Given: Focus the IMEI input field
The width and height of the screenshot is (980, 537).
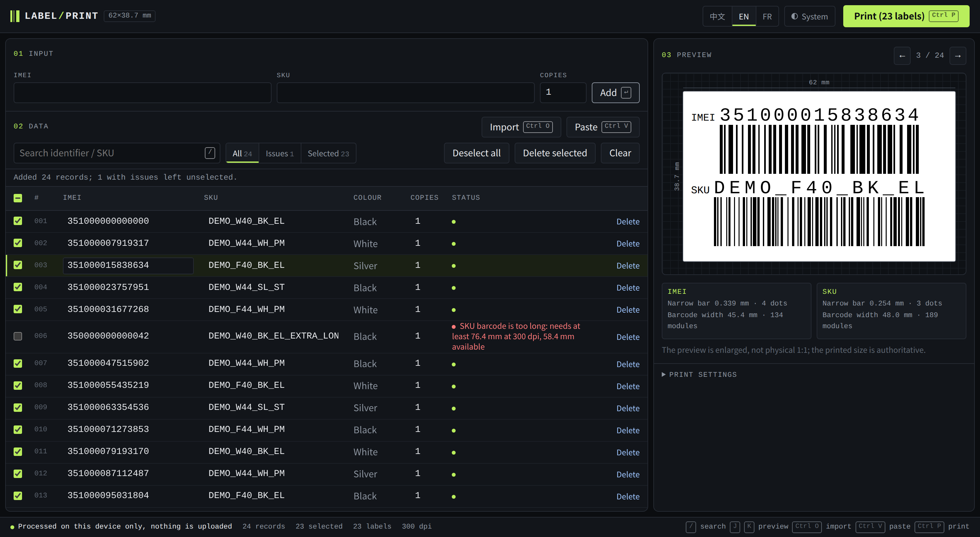Looking at the screenshot, I should pyautogui.click(x=143, y=93).
